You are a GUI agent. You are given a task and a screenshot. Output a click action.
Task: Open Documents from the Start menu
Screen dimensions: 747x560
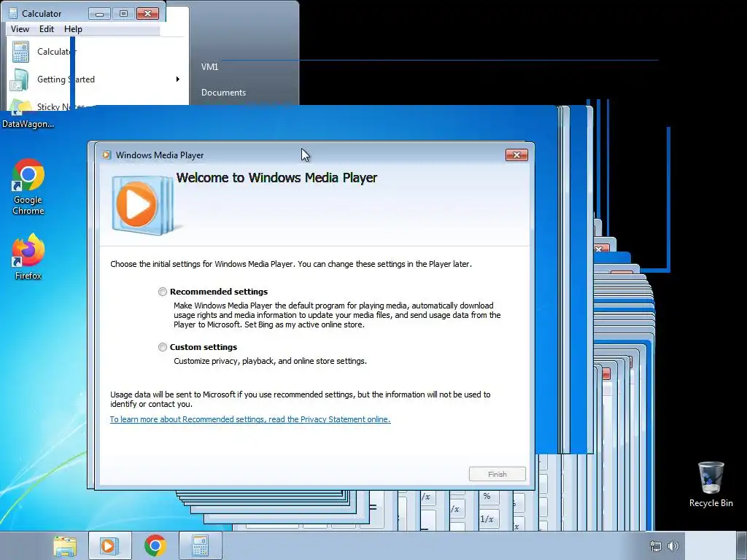(x=223, y=93)
